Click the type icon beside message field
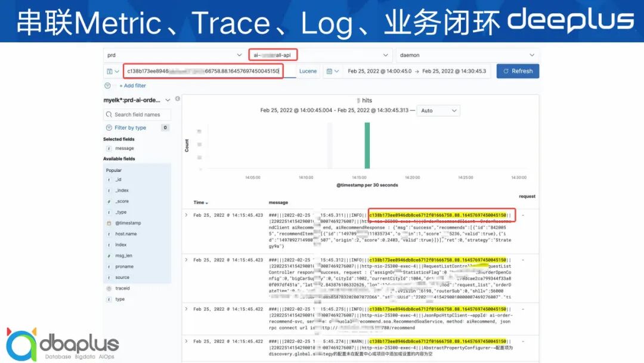Image resolution: width=644 pixels, height=363 pixels. [109, 149]
